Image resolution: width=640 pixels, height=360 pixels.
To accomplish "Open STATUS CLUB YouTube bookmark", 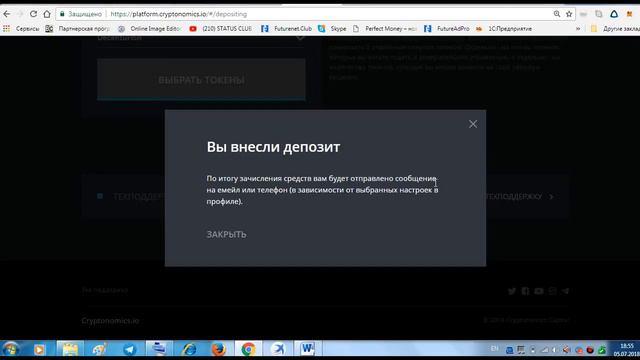I will coord(221,29).
